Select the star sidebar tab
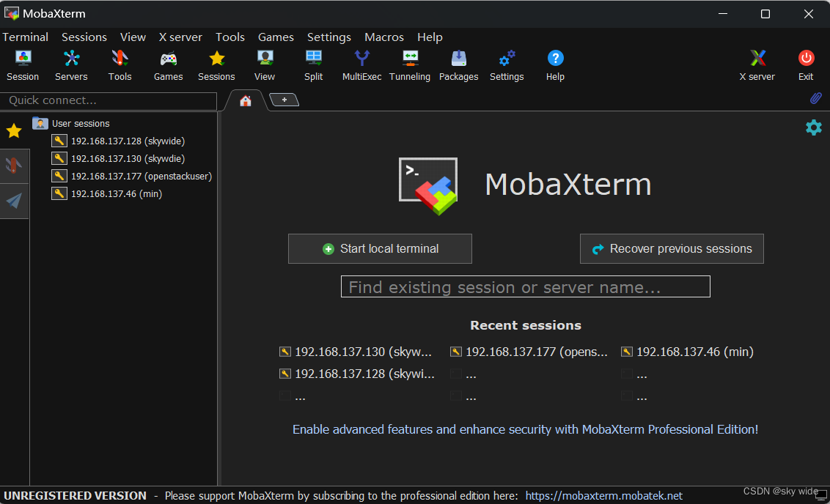Image resolution: width=830 pixels, height=504 pixels. pos(14,130)
